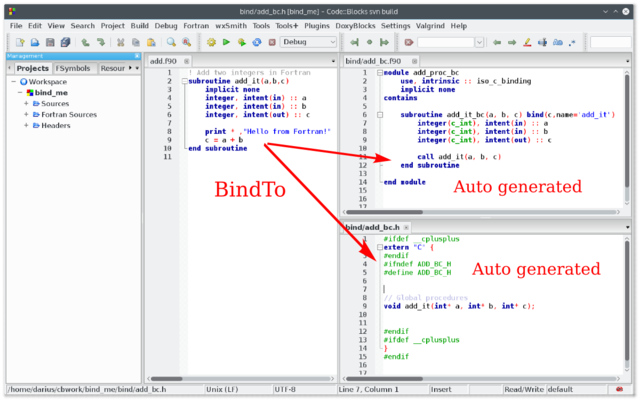Image resolution: width=640 pixels, height=401 pixels.
Task: Click the New file toolbar icon
Action: click(x=20, y=42)
